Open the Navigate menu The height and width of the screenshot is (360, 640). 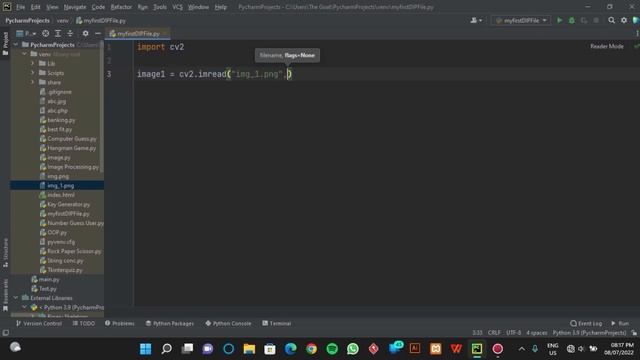(x=75, y=7)
